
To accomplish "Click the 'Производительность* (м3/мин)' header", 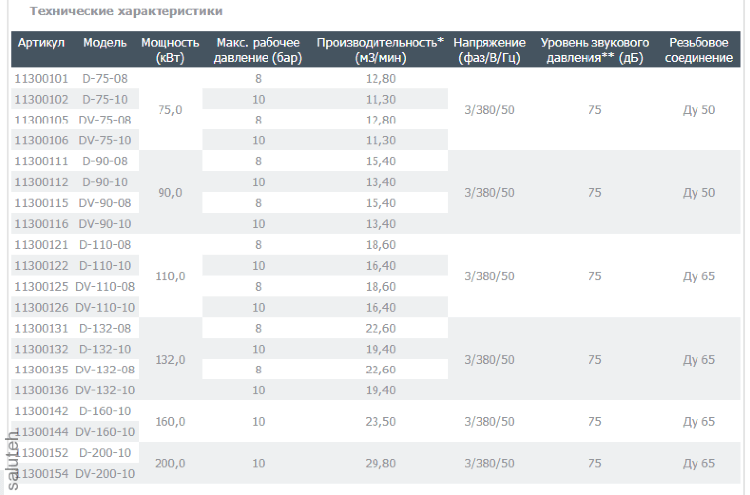I will click(380, 50).
